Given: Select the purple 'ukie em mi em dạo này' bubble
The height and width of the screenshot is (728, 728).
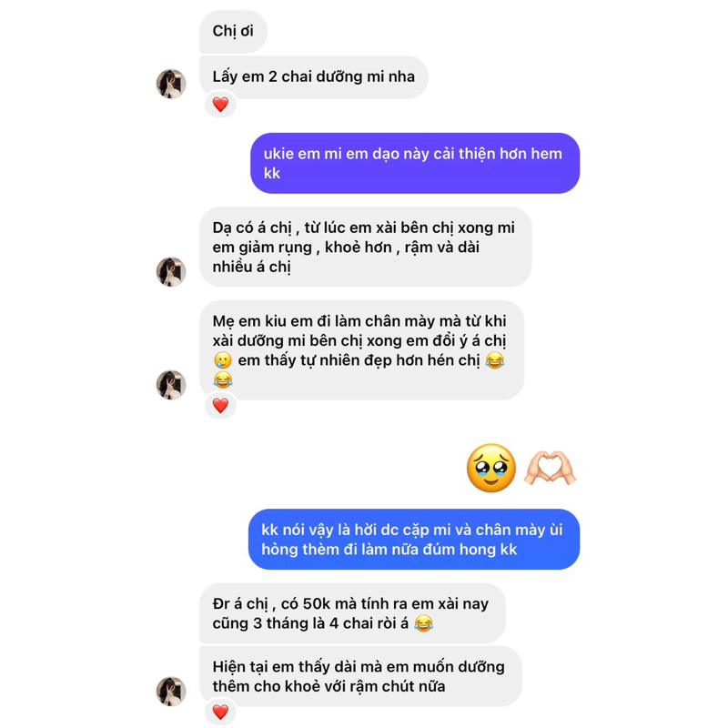Looking at the screenshot, I should click(x=415, y=164).
